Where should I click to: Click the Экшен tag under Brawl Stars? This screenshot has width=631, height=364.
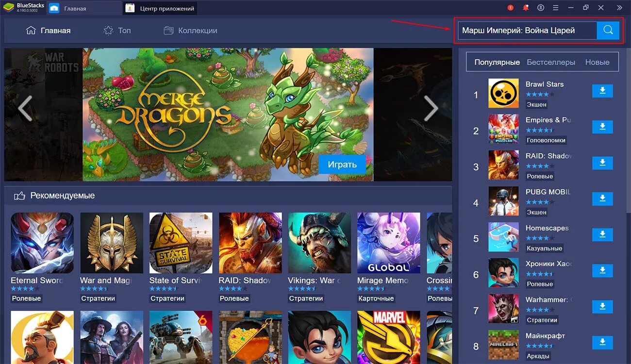point(536,104)
